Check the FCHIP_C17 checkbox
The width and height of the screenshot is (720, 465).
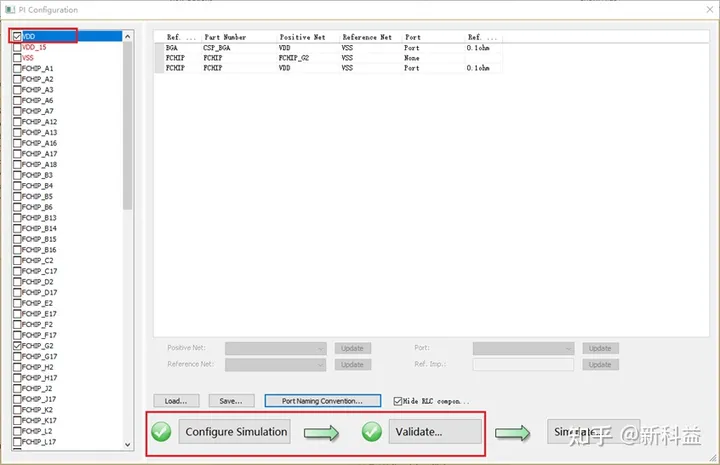pos(17,271)
